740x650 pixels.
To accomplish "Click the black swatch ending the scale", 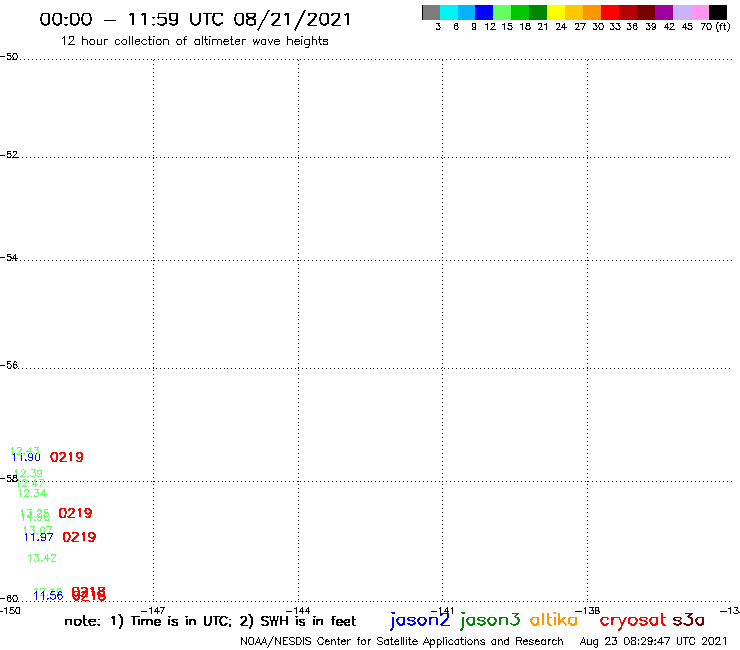I will 717,12.
